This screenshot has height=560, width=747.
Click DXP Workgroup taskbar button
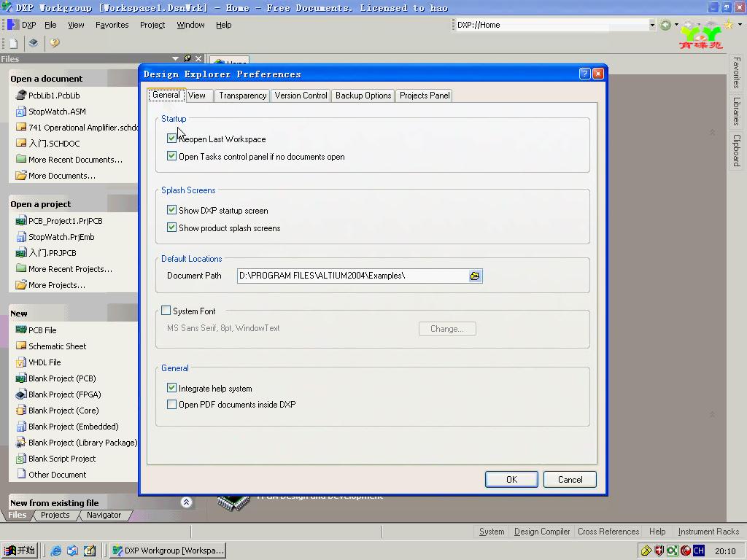[168, 551]
